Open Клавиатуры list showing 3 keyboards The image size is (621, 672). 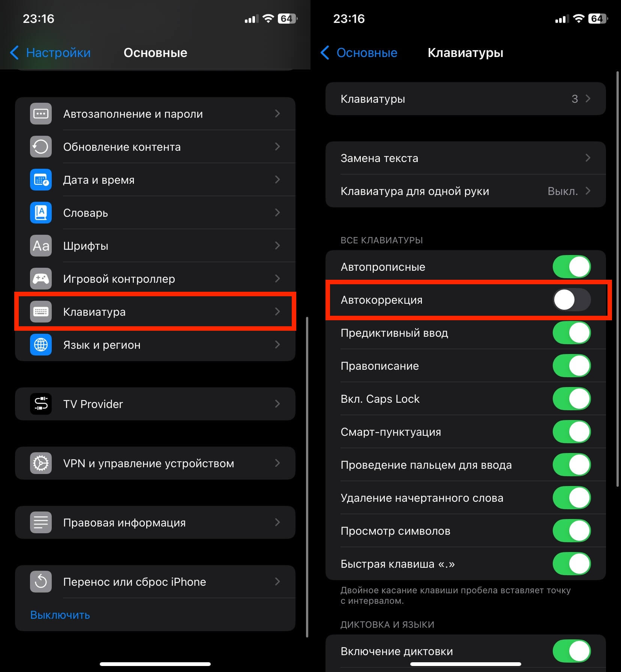coord(465,99)
